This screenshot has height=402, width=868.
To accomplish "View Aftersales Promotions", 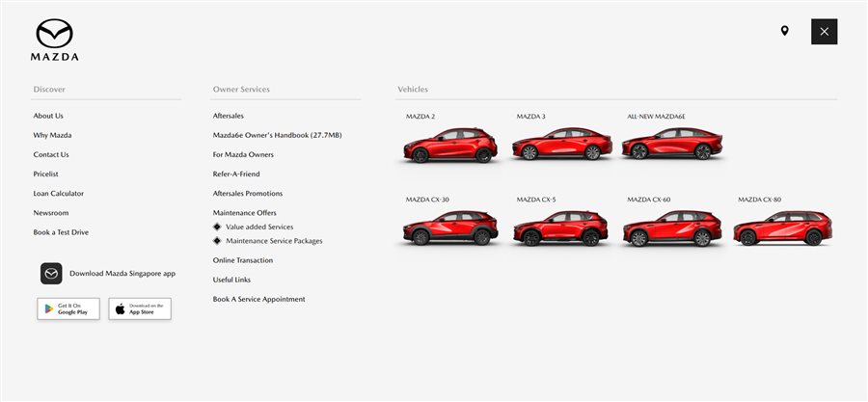I will [248, 194].
